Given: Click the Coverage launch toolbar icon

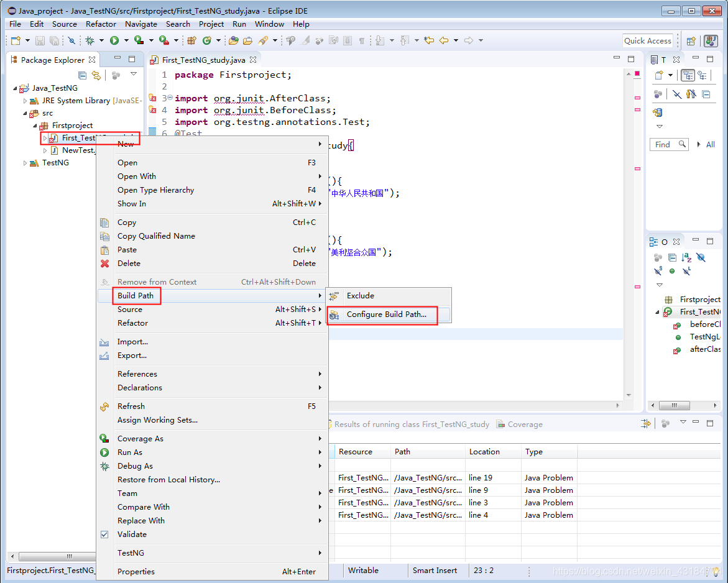Looking at the screenshot, I should (139, 41).
